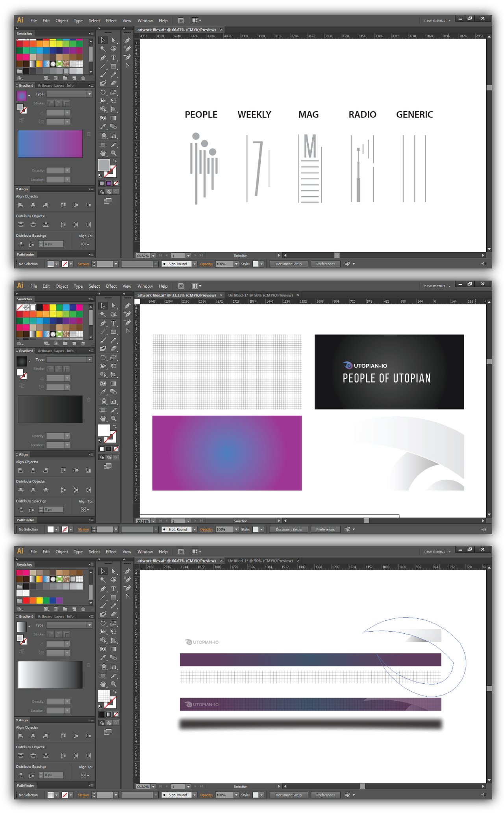
Task: Click orange Stroke link in middle window control bar
Action: (83, 530)
